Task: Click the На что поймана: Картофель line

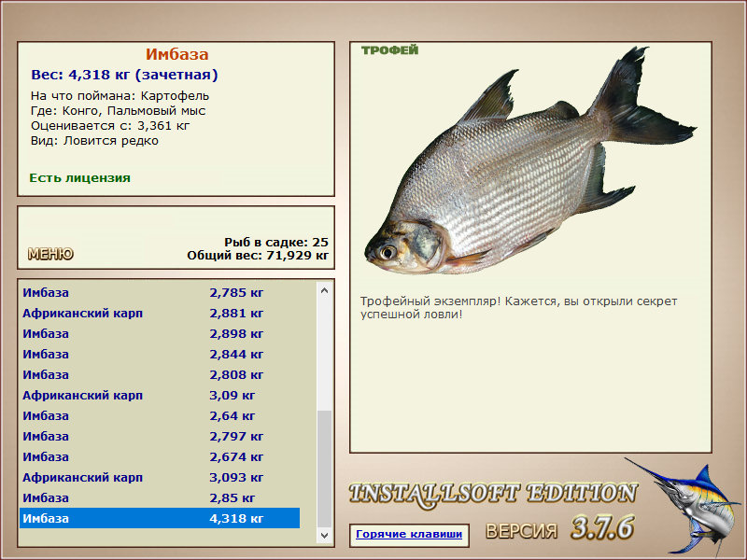Action: [120, 96]
